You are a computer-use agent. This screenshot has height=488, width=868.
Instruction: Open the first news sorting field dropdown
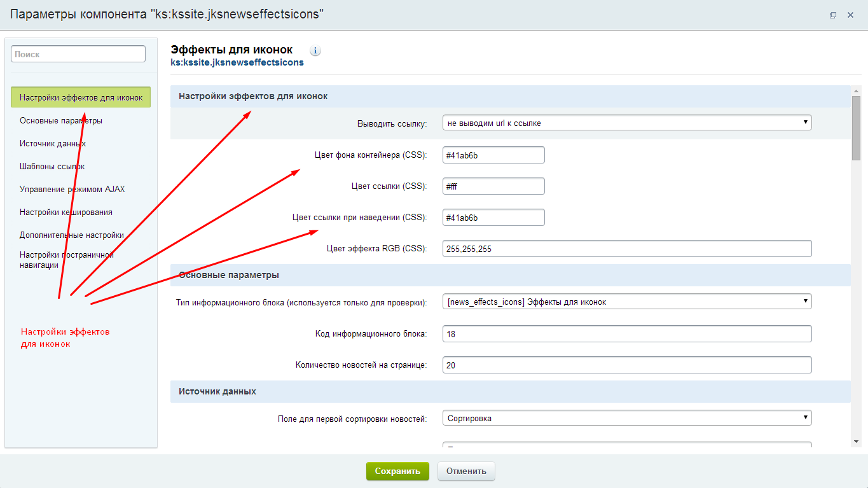tap(626, 417)
